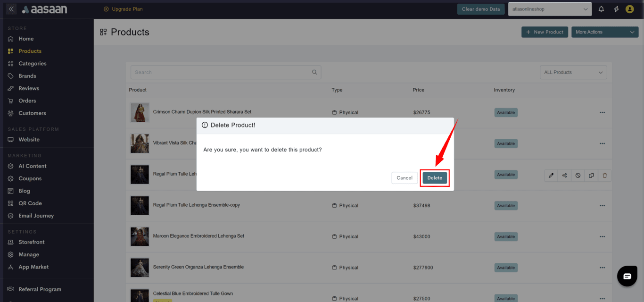Click the trash delete icon in row
This screenshot has width=644, height=302.
pyautogui.click(x=604, y=176)
